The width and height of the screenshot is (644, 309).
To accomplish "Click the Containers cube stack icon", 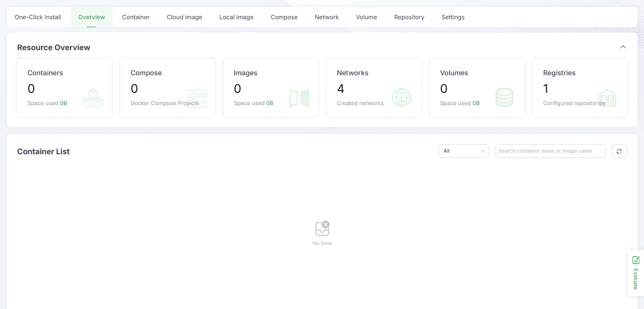I will [x=93, y=98].
